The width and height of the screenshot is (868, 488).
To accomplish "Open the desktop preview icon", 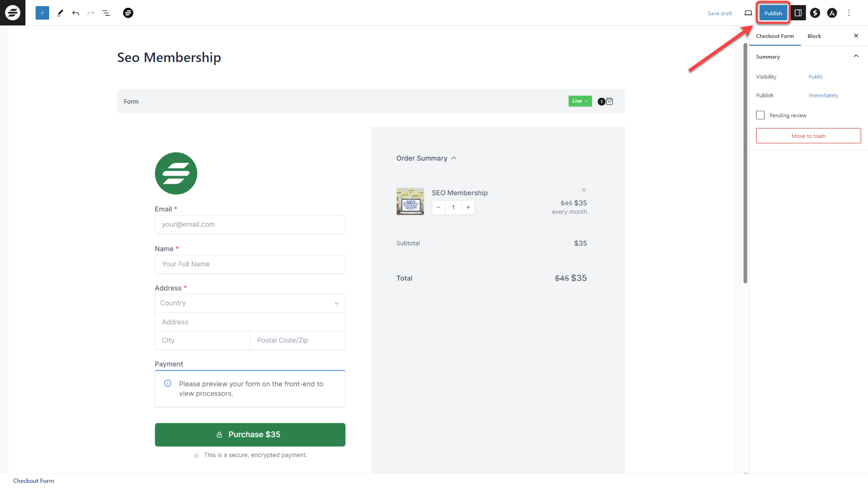I will [748, 13].
